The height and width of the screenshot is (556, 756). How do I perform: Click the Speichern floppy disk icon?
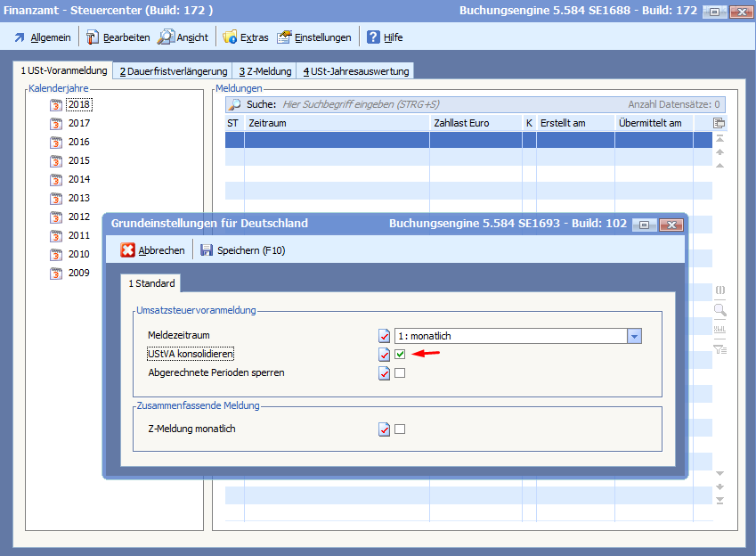[207, 251]
